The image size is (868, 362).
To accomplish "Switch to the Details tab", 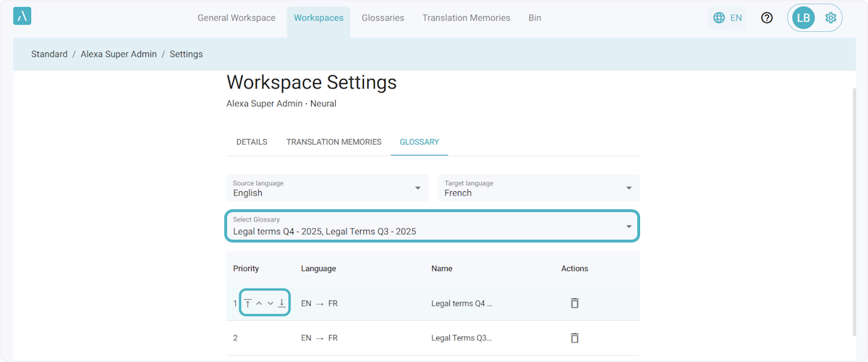I will pos(252,142).
